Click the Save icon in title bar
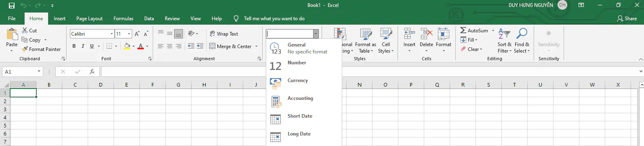 [12, 6]
